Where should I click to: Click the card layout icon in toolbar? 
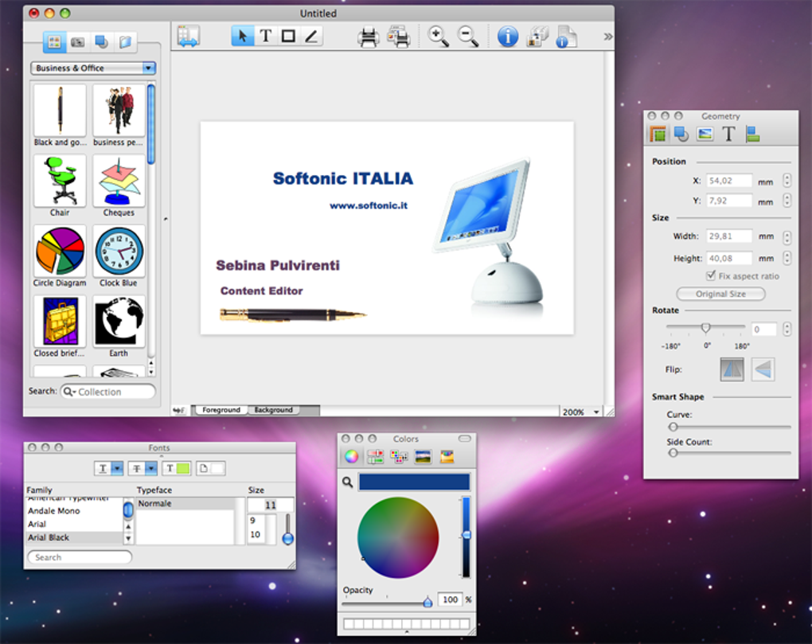[x=188, y=37]
